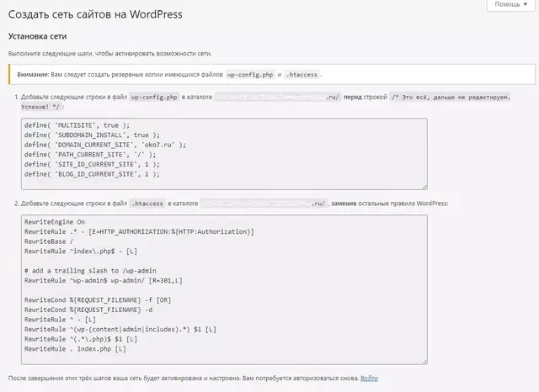Viewport: 539px width, 392px height.
Task: Click the DOMAIN_CURRENT_SITE 'oko7.ru' line
Action: (x=104, y=145)
